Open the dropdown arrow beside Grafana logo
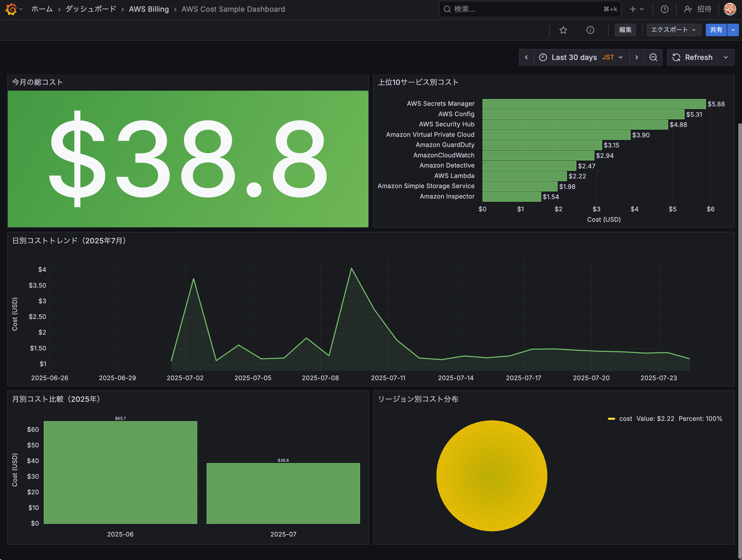Screen dimensions: 742x560 pos(21,9)
